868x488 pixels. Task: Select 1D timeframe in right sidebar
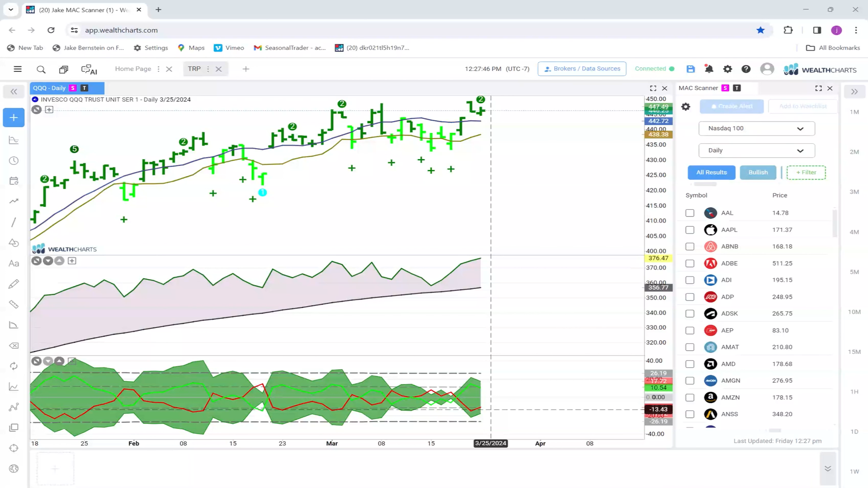click(854, 432)
